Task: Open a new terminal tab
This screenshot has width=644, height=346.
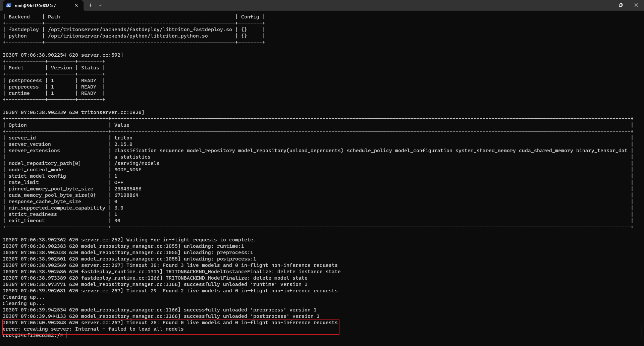Action: [90, 5]
